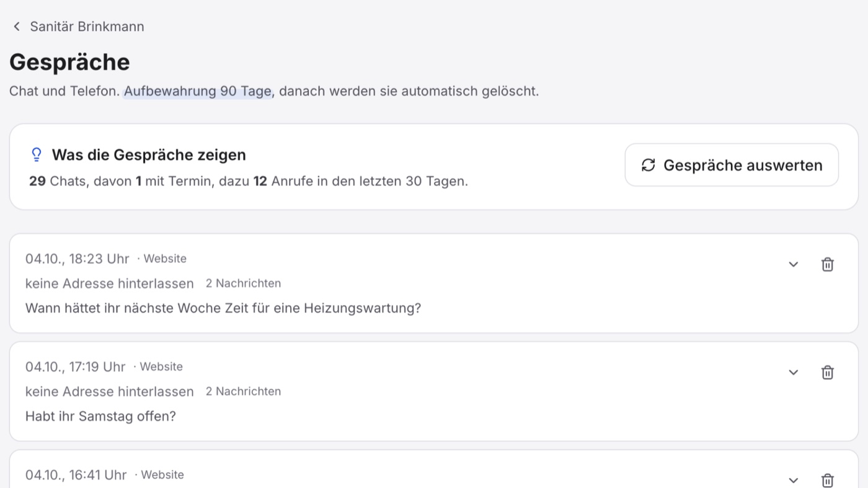Click the lightbulb icon beside Was die Gespräche zeigen
Viewport: 868px width, 488px height.
[37, 154]
